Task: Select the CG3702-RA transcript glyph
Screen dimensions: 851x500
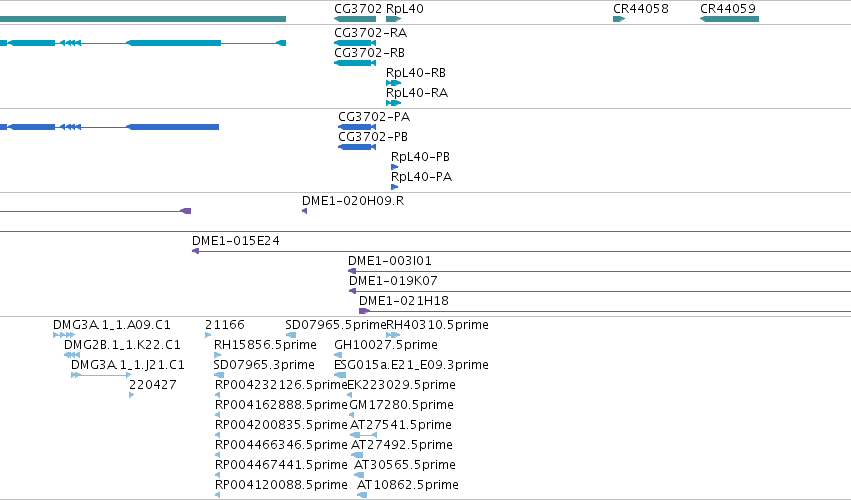Action: point(355,43)
